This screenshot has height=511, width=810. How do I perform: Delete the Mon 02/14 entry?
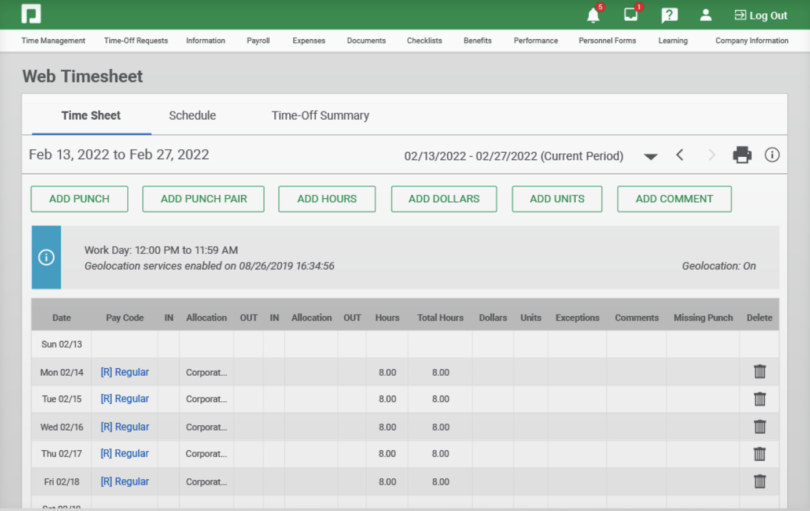(x=759, y=372)
